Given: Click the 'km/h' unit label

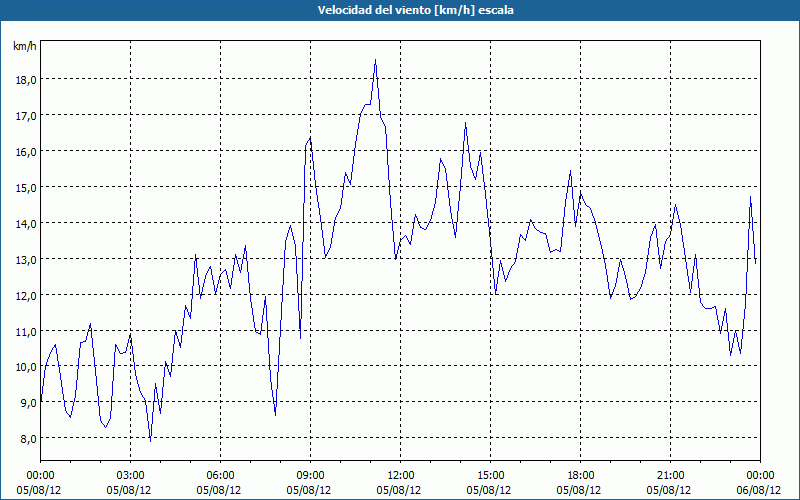Looking at the screenshot, I should coord(24,46).
